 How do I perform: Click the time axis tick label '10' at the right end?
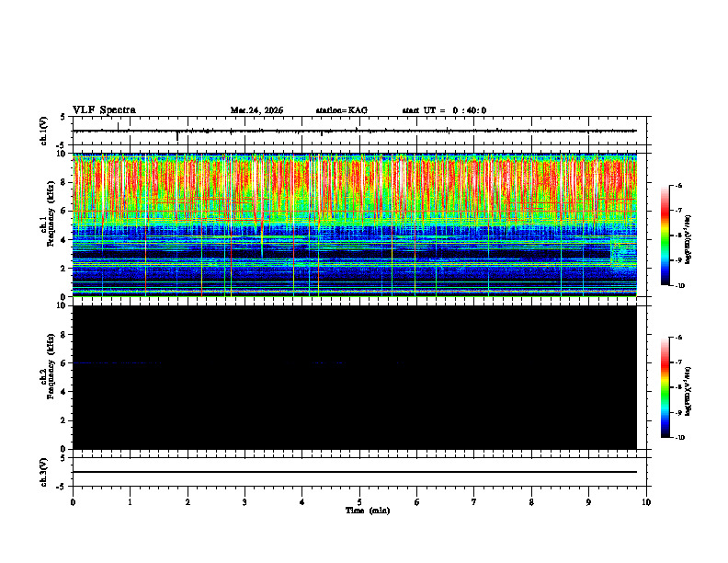(646, 502)
